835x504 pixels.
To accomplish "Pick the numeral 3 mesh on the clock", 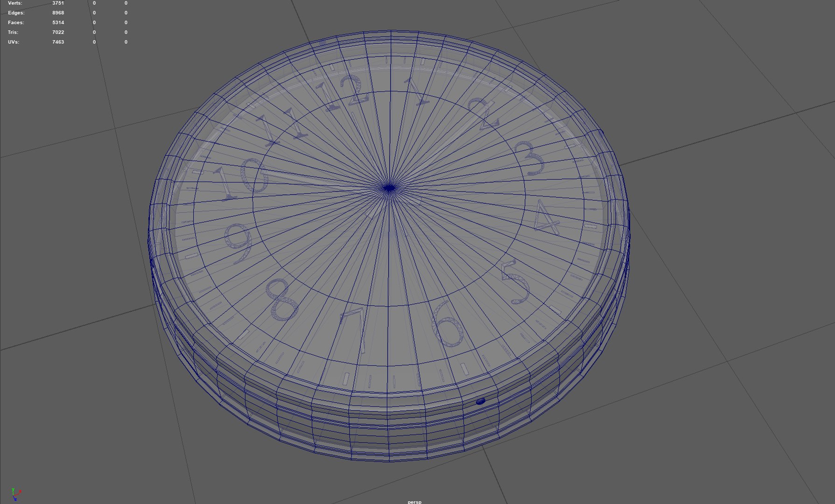I will click(529, 158).
